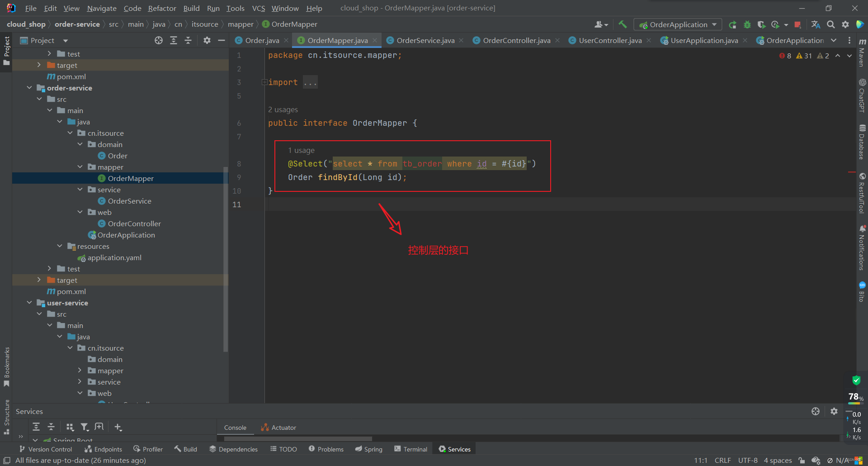The height and width of the screenshot is (466, 868).
Task: Open IDE Settings gear icon
Action: [x=845, y=24]
